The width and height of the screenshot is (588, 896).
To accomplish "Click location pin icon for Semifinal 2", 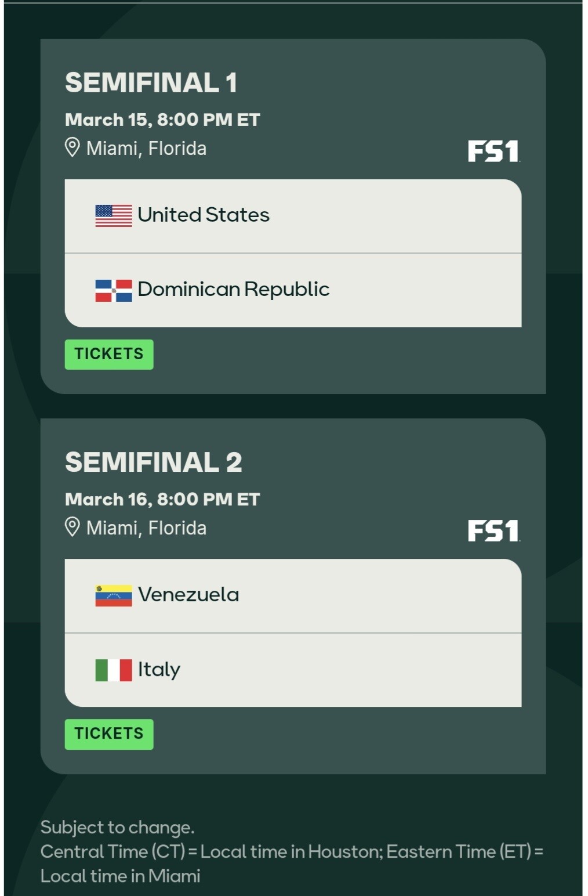I will click(x=72, y=527).
